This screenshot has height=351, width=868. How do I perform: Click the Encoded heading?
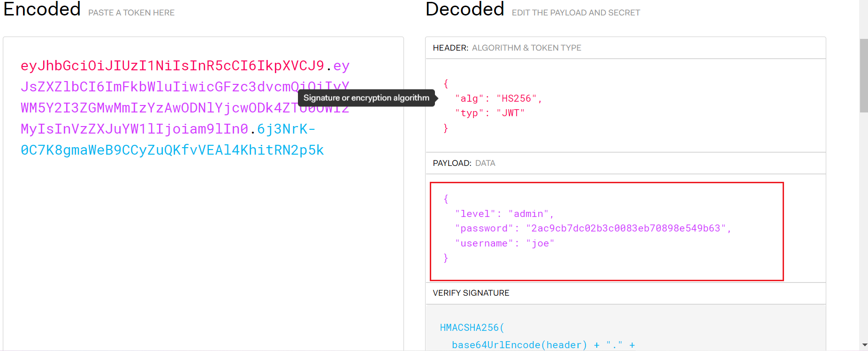(x=42, y=9)
